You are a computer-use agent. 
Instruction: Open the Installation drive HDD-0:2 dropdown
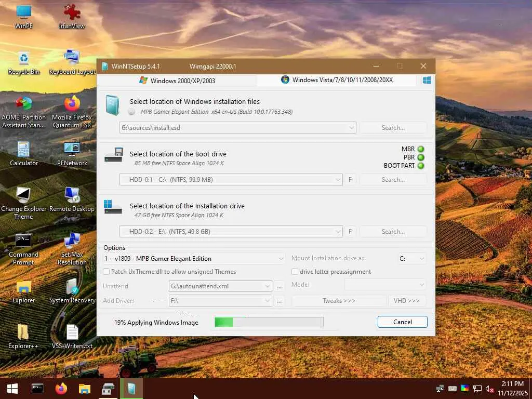pos(338,231)
